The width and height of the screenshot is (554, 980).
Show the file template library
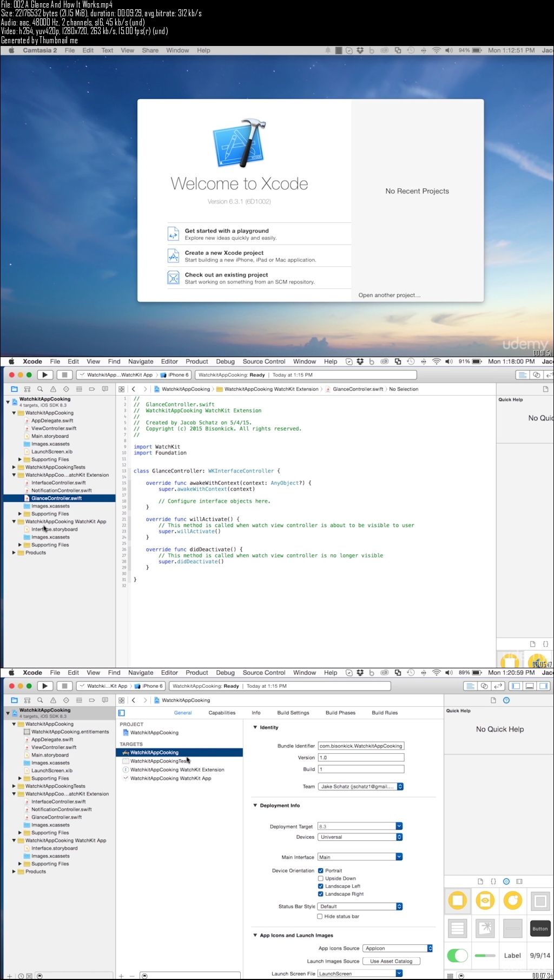479,882
